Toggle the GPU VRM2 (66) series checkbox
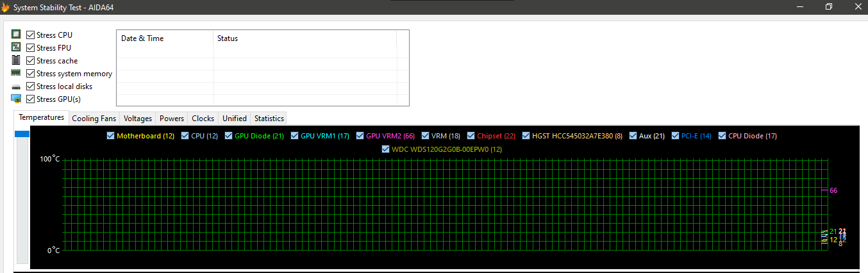 click(x=360, y=136)
